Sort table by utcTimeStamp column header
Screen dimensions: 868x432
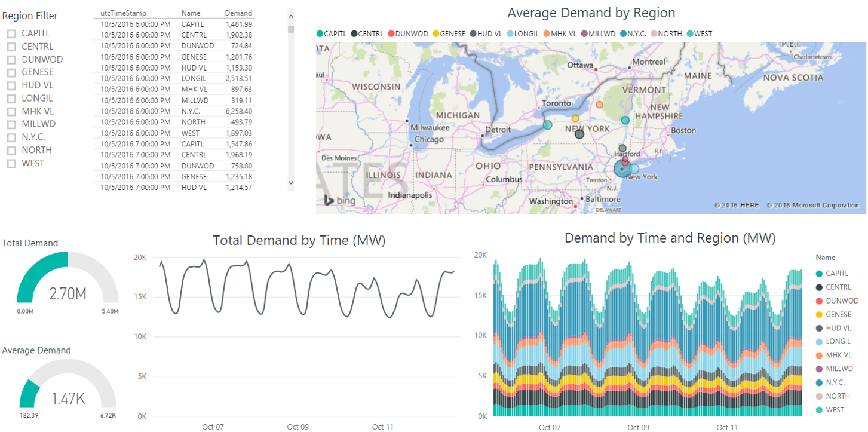123,13
